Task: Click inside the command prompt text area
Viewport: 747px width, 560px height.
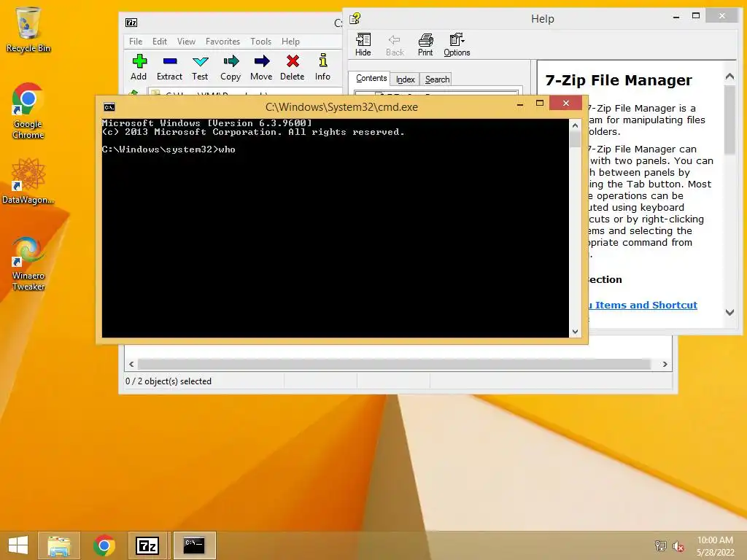Action: [335, 227]
